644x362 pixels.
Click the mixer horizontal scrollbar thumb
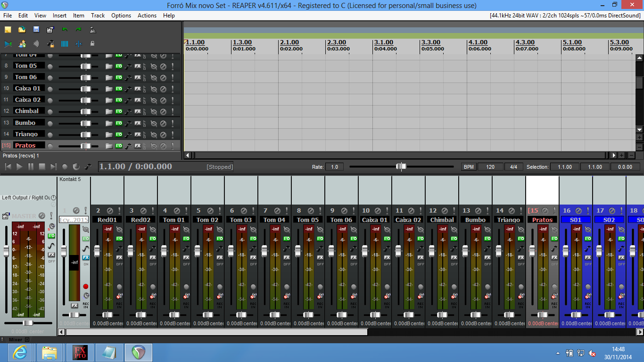(216, 332)
